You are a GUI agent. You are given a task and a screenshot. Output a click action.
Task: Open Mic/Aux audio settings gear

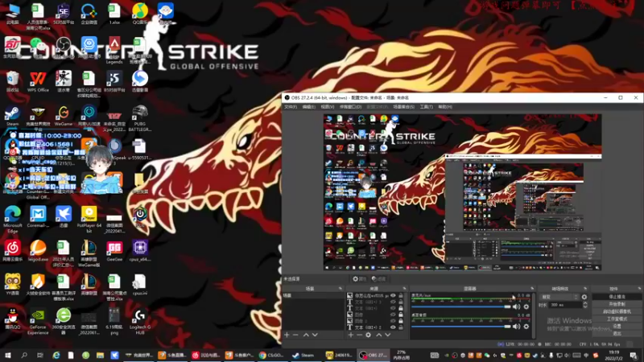(526, 306)
